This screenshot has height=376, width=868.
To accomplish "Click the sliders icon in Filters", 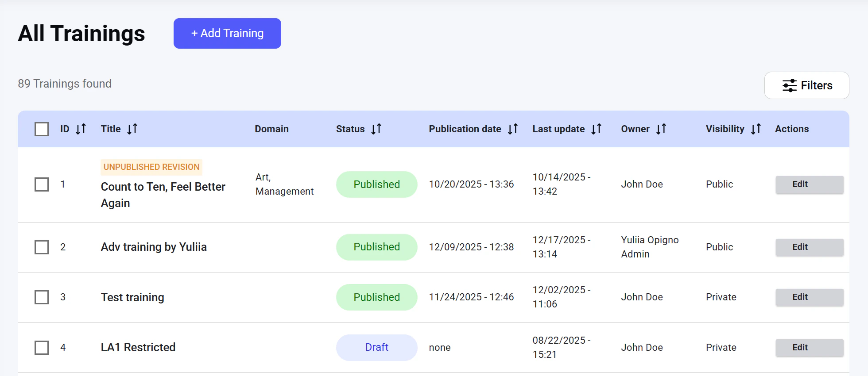I will click(x=789, y=85).
